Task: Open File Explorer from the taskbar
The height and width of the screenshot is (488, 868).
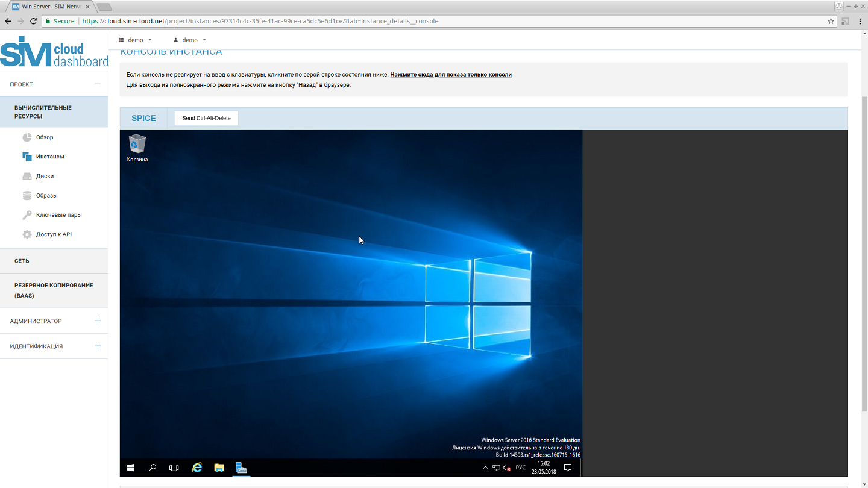Action: [219, 468]
